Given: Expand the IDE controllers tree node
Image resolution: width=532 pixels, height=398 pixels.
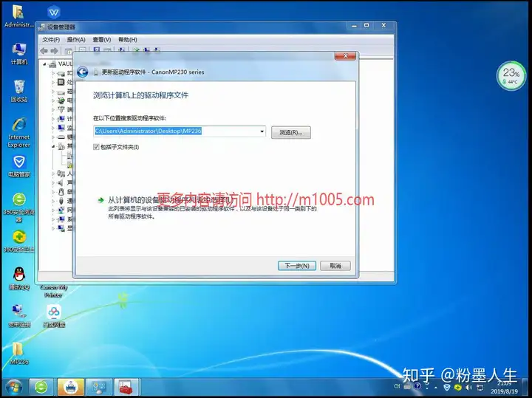Looking at the screenshot, I should tap(53, 73).
